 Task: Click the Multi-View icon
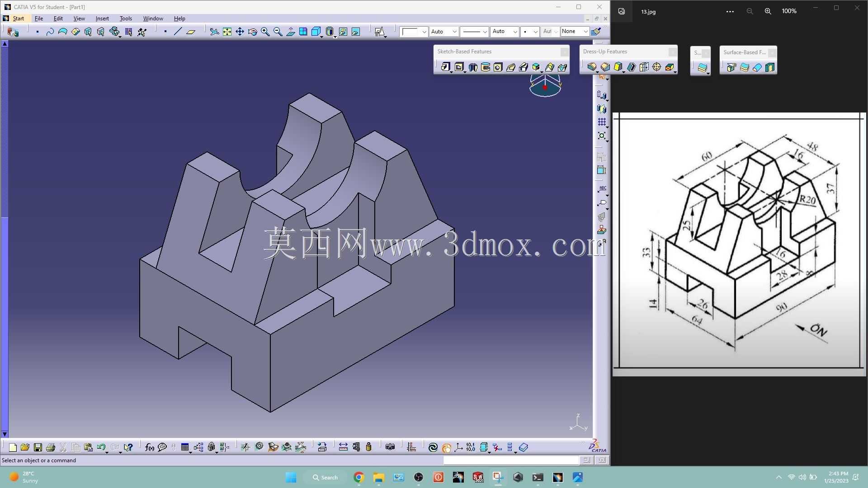(303, 32)
